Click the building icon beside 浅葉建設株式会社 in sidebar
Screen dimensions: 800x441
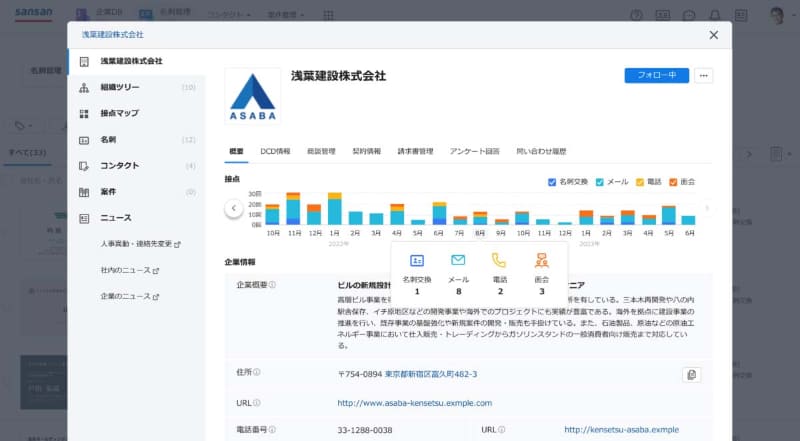point(84,62)
